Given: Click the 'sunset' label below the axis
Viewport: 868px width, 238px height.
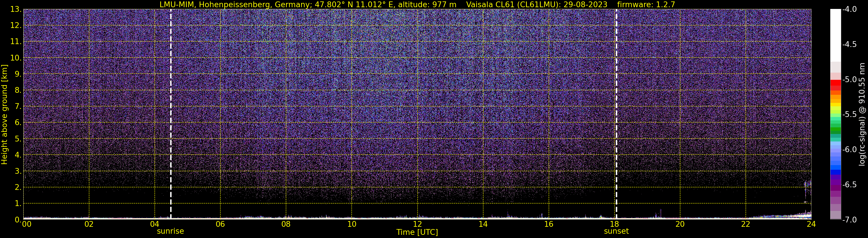Looking at the screenshot, I should pyautogui.click(x=616, y=231).
